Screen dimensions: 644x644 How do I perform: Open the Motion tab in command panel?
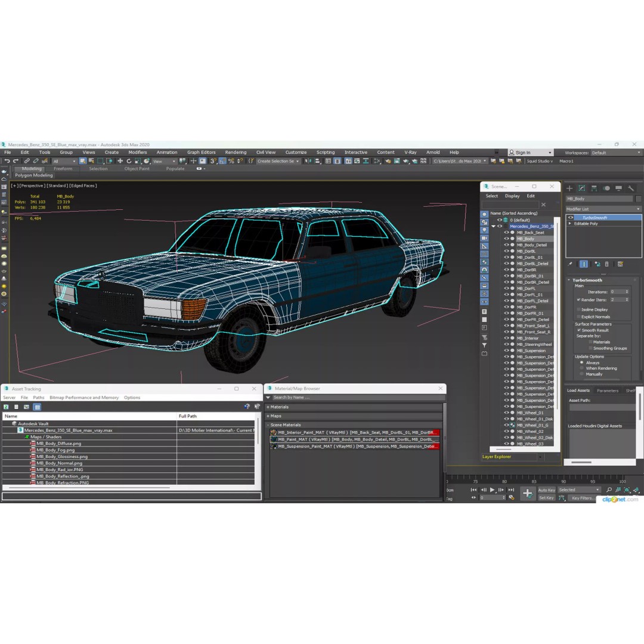606,188
